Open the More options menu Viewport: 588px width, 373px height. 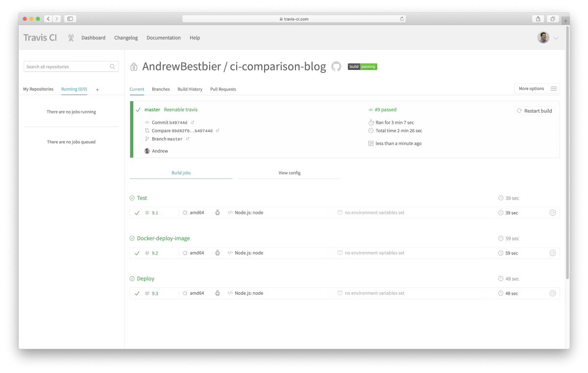(537, 89)
